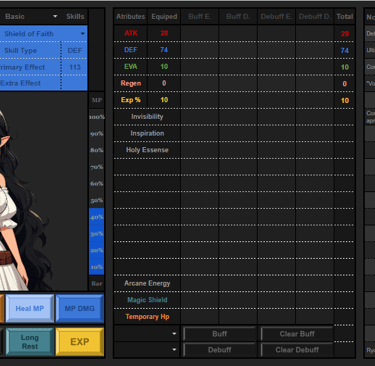
Task: Select the DEF skill type value
Action: pos(75,51)
